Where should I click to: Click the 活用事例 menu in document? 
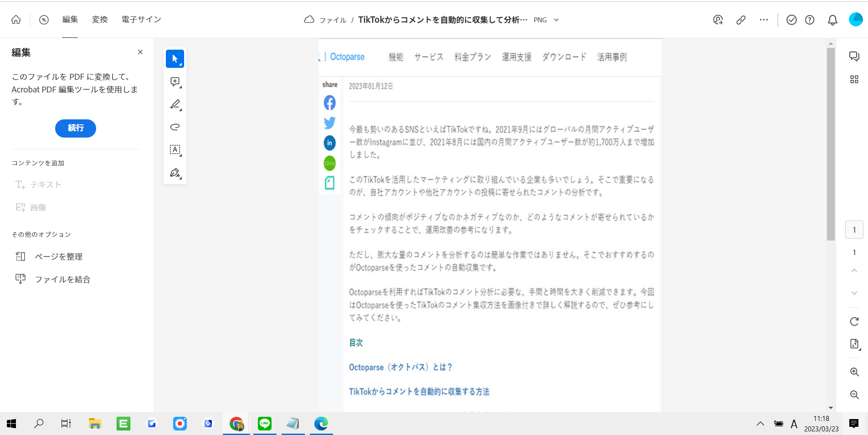tap(612, 57)
